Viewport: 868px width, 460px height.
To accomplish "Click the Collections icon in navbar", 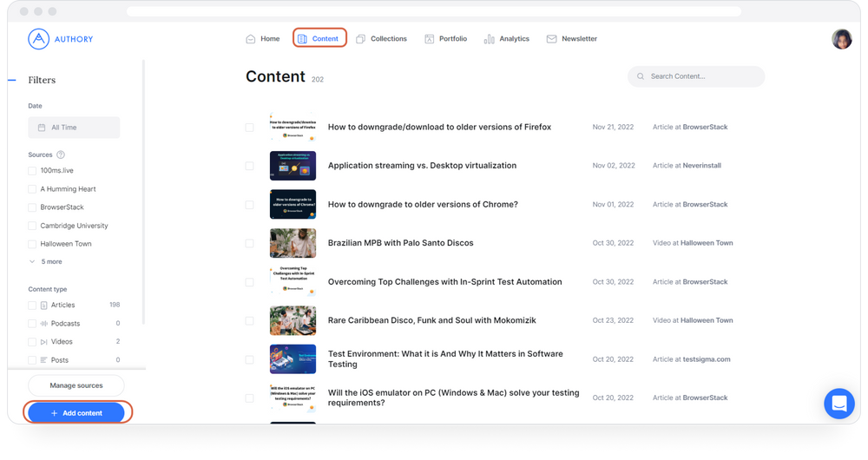I will tap(361, 39).
